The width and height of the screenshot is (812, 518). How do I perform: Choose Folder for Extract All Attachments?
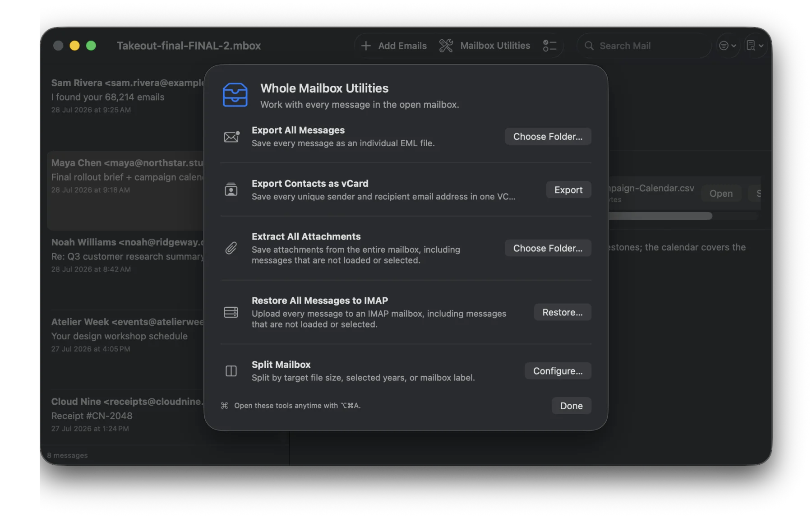point(548,248)
